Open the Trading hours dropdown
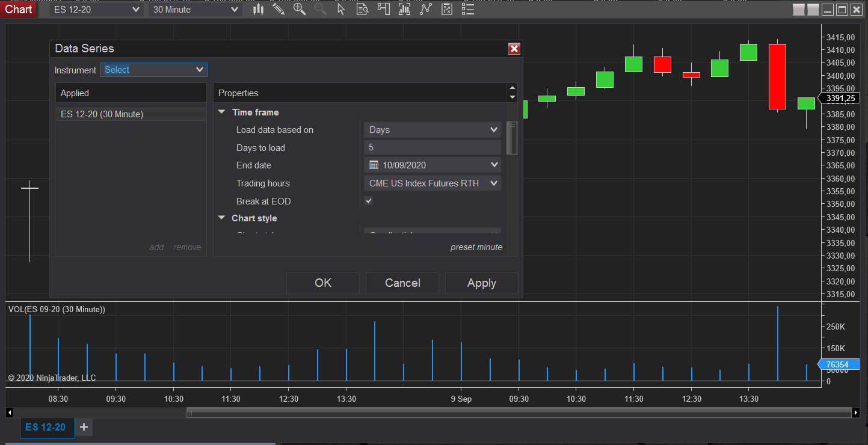This screenshot has width=868, height=445. (432, 183)
